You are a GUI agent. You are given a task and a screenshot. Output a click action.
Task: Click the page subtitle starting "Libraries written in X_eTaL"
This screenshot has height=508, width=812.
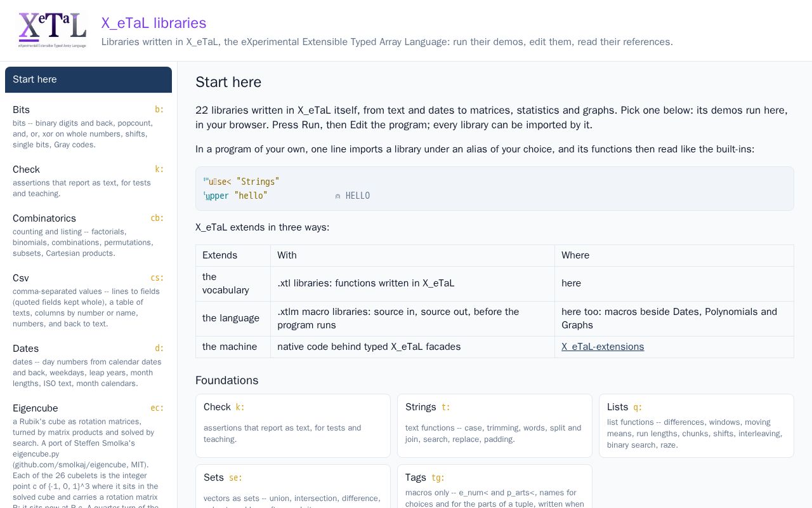click(x=387, y=42)
